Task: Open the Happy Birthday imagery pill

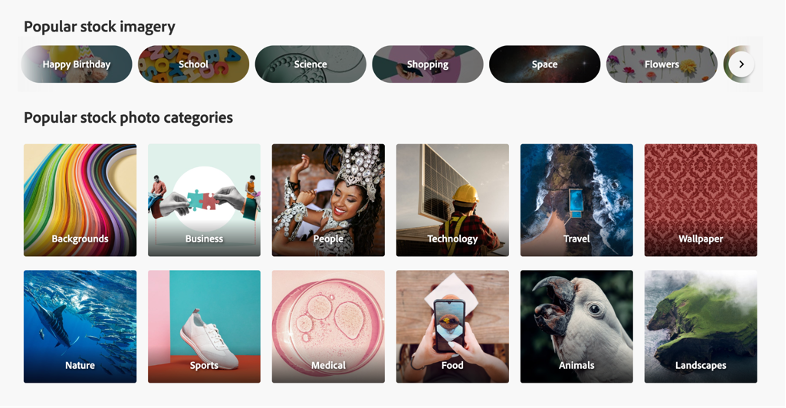Action: pyautogui.click(x=76, y=64)
